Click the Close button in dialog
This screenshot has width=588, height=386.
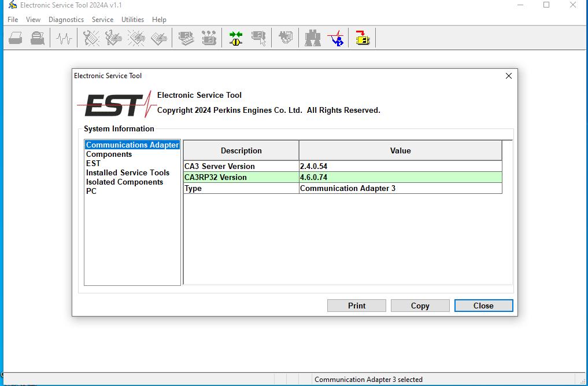pos(483,306)
